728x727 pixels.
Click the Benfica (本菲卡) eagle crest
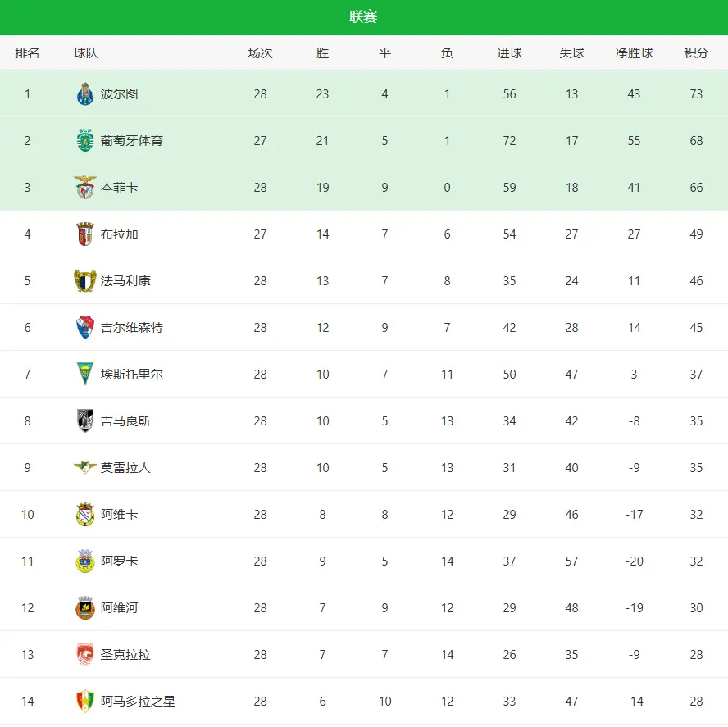click(85, 188)
